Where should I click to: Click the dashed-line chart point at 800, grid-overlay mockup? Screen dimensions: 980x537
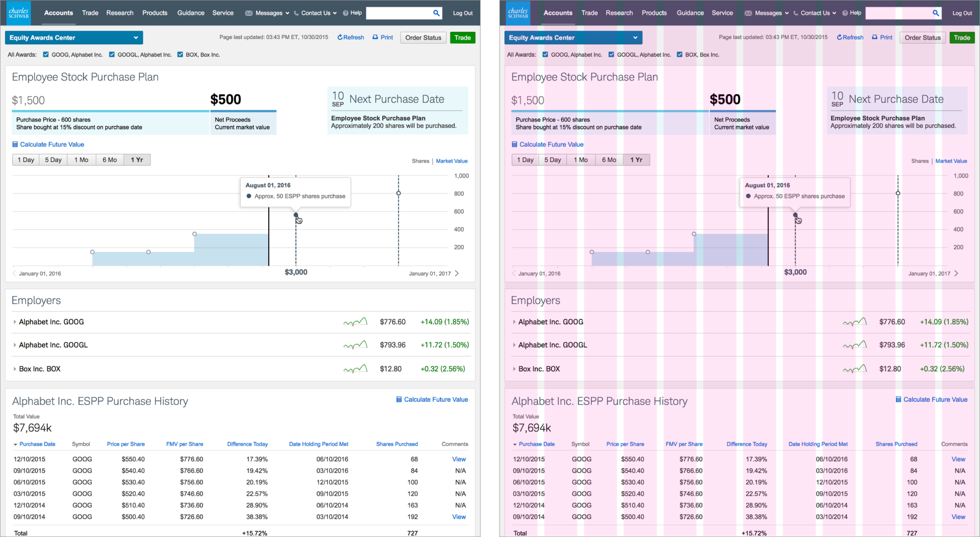coord(898,193)
